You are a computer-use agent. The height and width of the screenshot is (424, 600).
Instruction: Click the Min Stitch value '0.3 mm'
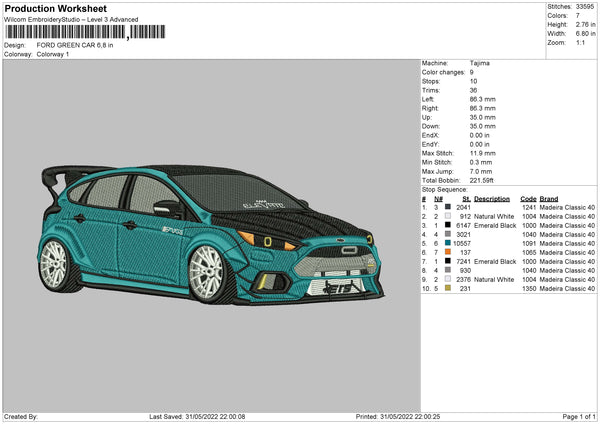[481, 162]
